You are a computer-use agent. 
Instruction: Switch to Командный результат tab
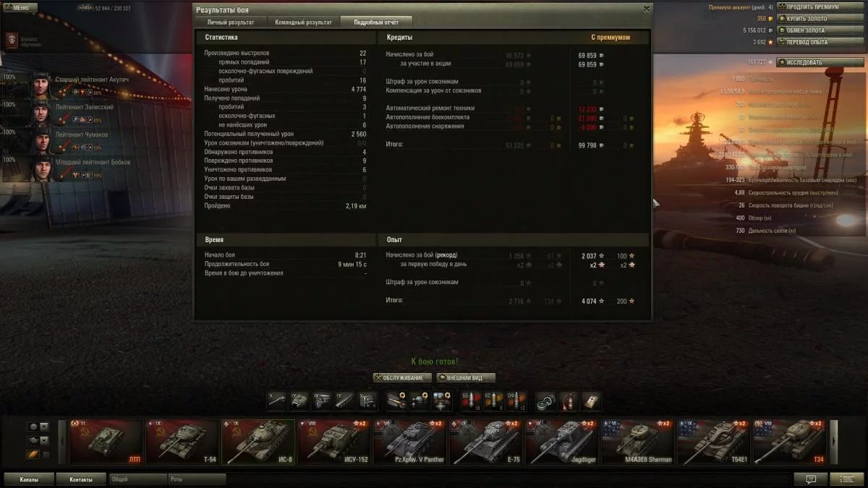tap(303, 22)
